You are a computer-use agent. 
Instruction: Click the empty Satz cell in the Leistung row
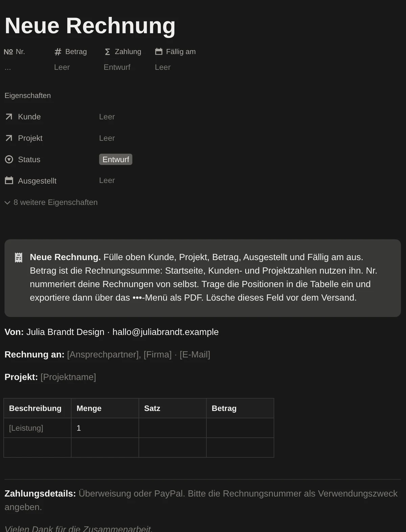pyautogui.click(x=173, y=428)
